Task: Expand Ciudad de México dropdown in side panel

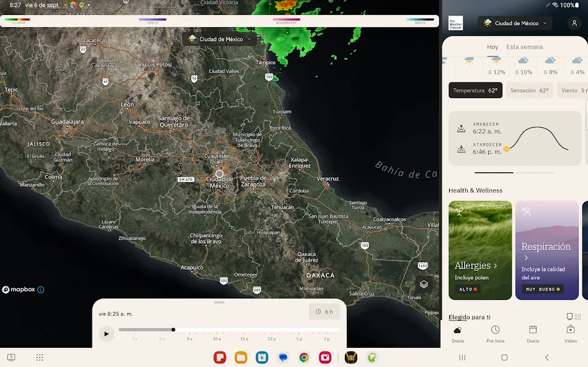Action: tap(515, 23)
